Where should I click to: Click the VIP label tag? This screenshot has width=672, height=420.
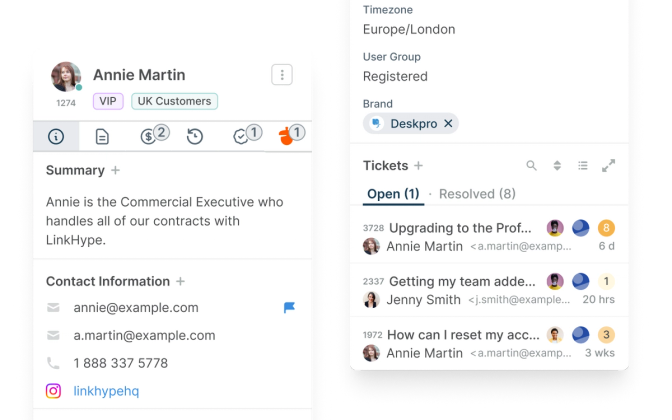click(108, 101)
